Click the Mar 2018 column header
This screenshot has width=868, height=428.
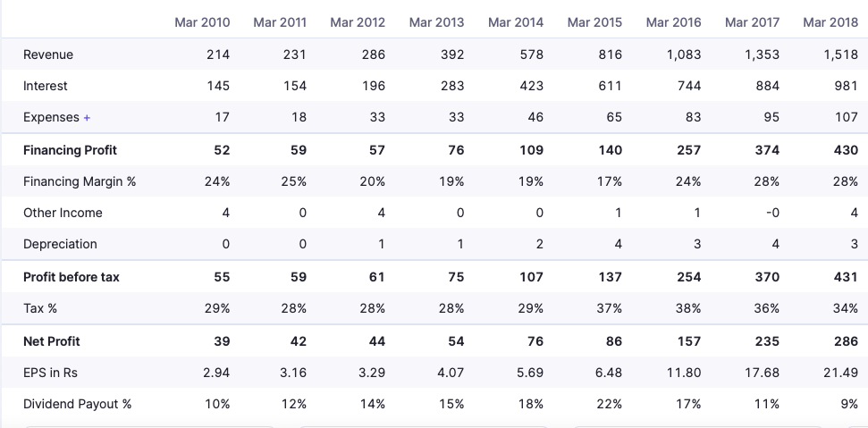(830, 22)
